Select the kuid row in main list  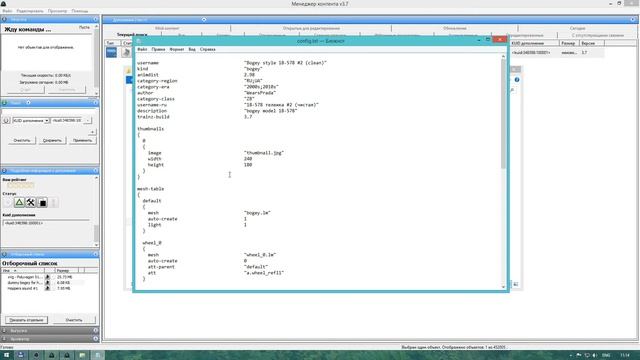[557, 53]
